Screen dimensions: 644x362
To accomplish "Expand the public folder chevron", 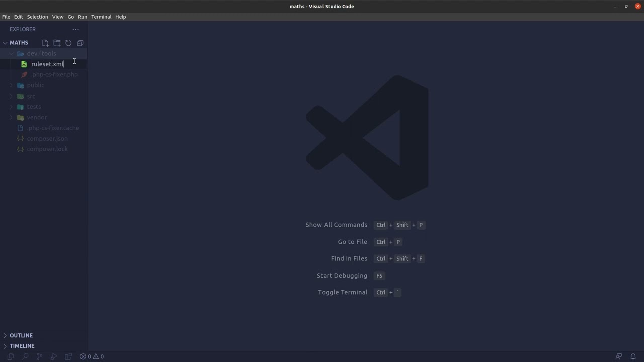I will coord(11,85).
